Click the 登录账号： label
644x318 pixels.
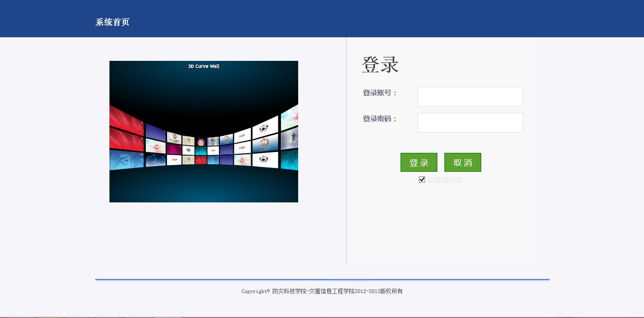click(x=380, y=93)
